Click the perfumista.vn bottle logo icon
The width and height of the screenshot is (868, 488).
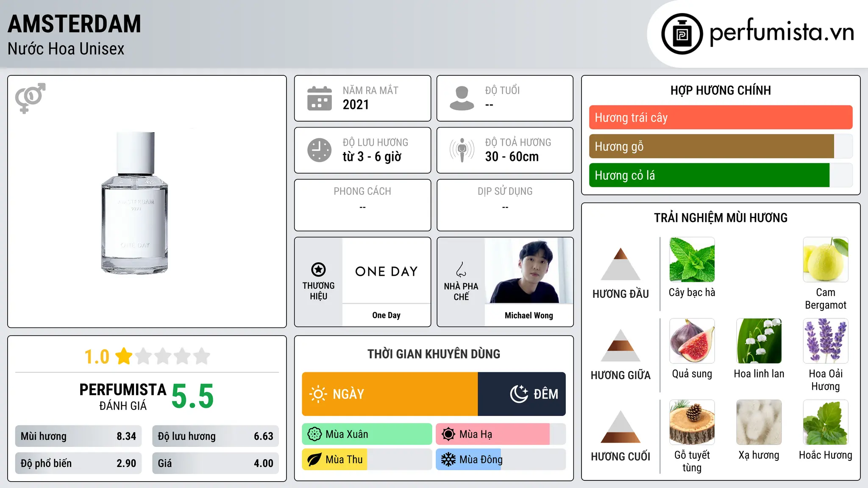682,34
